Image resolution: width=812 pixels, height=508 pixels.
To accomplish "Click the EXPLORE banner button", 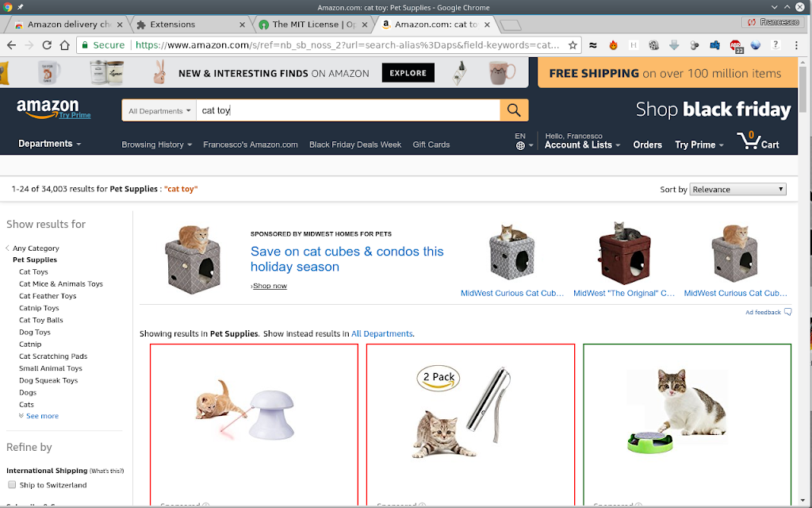I will tap(408, 73).
